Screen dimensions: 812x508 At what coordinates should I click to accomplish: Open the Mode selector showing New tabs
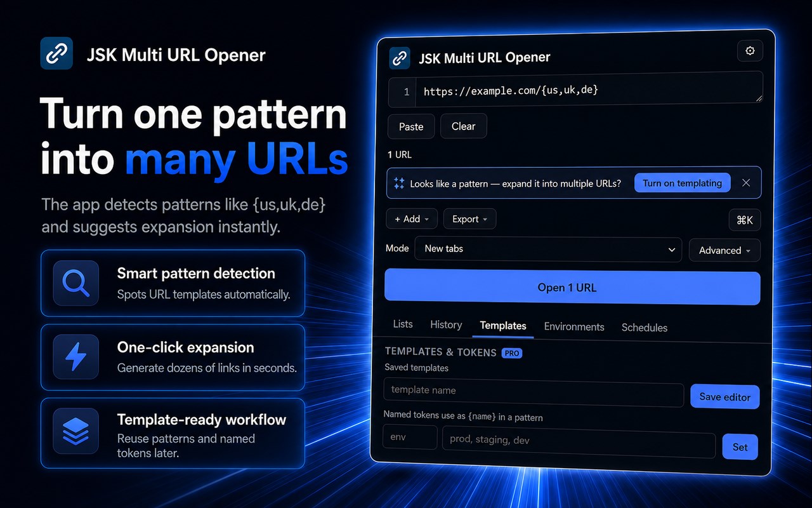pyautogui.click(x=549, y=250)
